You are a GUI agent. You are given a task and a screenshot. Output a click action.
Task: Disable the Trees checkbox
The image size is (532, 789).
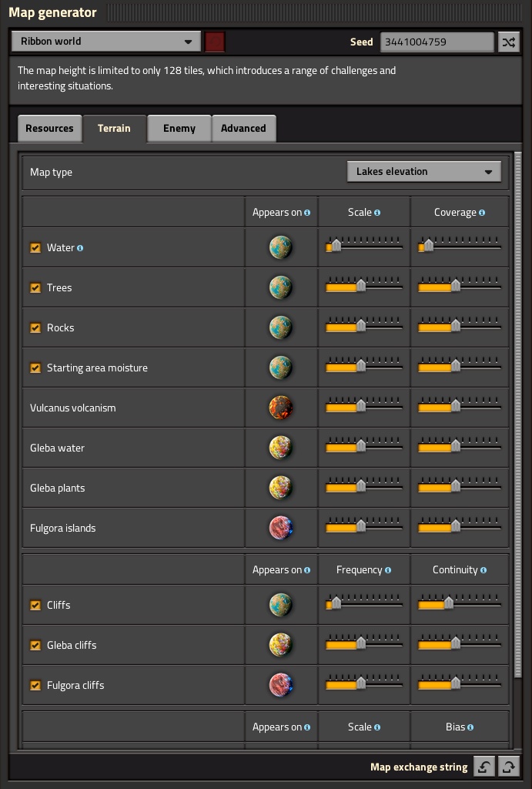pyautogui.click(x=35, y=288)
